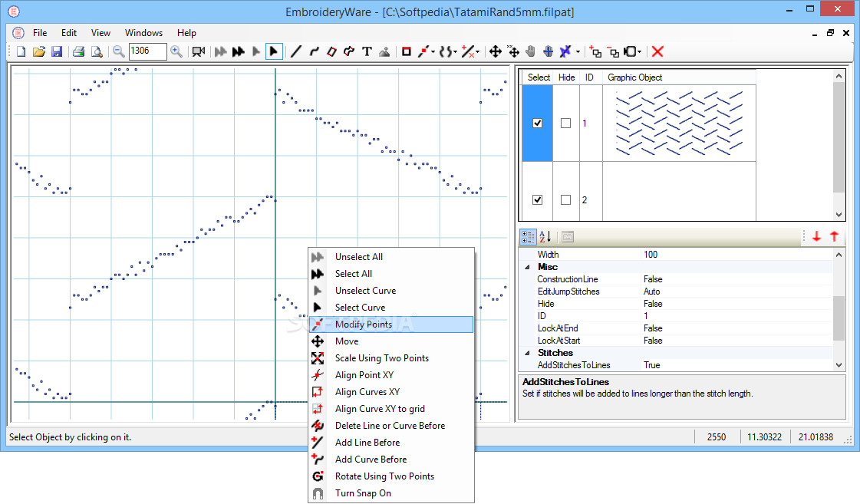
Task: Save the pattern with the floppy disk icon
Action: 57,51
